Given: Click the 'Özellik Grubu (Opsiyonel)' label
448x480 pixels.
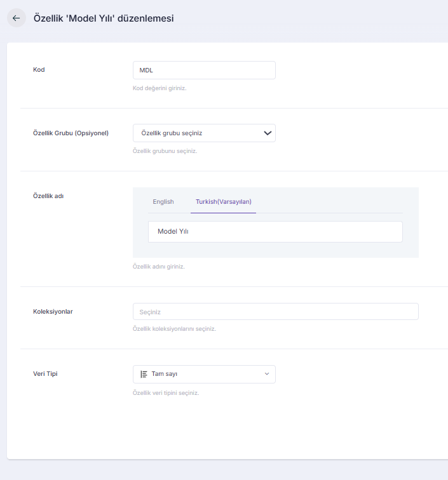Looking at the screenshot, I should (x=71, y=133).
